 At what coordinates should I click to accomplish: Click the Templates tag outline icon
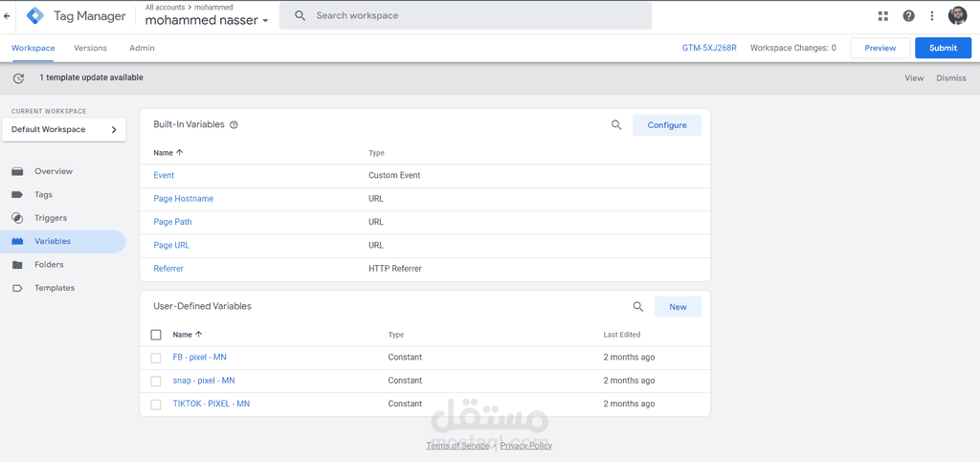coord(17,288)
